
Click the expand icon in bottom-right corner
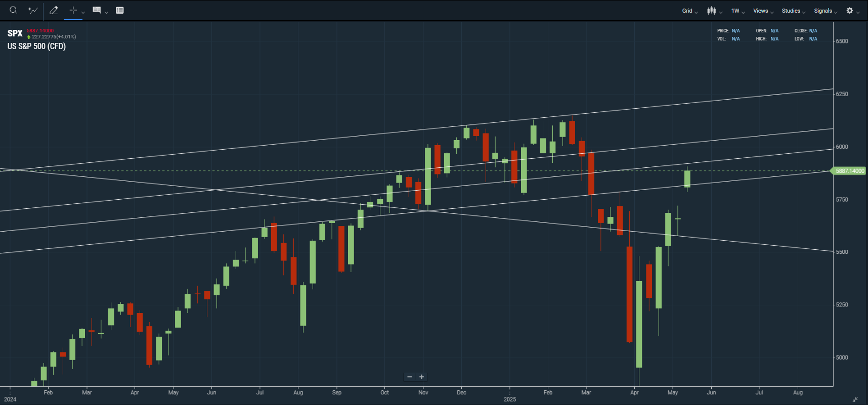[x=855, y=399]
